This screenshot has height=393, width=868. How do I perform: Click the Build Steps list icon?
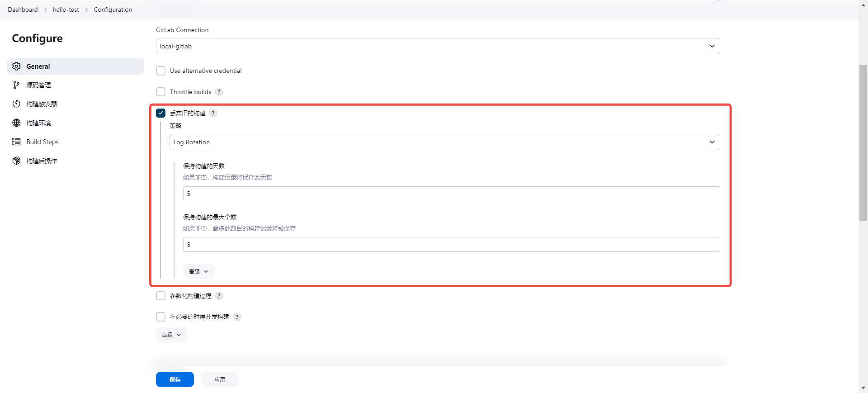coord(17,142)
